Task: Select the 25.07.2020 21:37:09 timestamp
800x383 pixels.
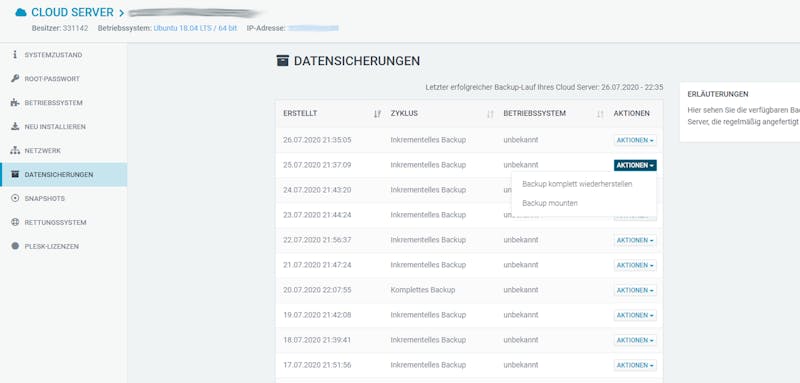Action: [x=317, y=165]
